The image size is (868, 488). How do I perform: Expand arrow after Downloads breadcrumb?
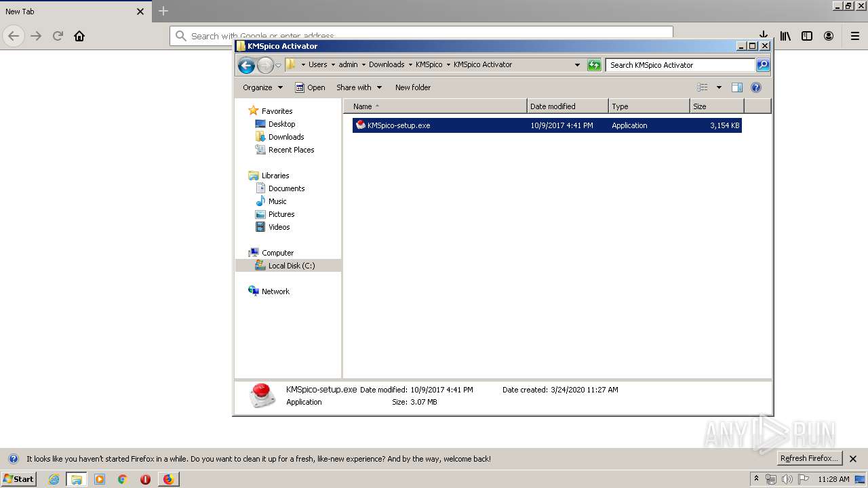click(410, 65)
